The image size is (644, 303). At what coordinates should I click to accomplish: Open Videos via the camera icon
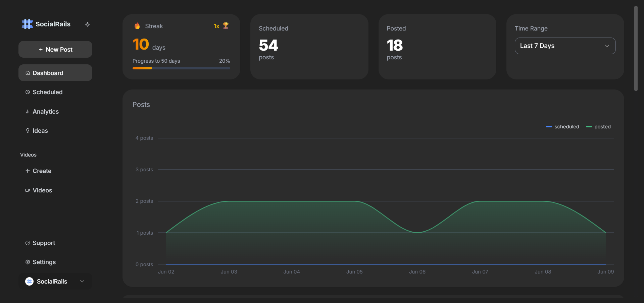pos(28,190)
